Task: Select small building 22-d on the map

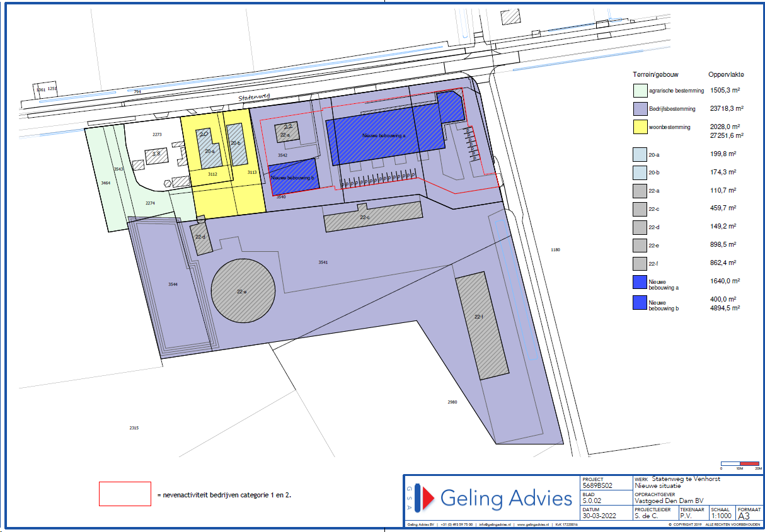Action: click(201, 237)
